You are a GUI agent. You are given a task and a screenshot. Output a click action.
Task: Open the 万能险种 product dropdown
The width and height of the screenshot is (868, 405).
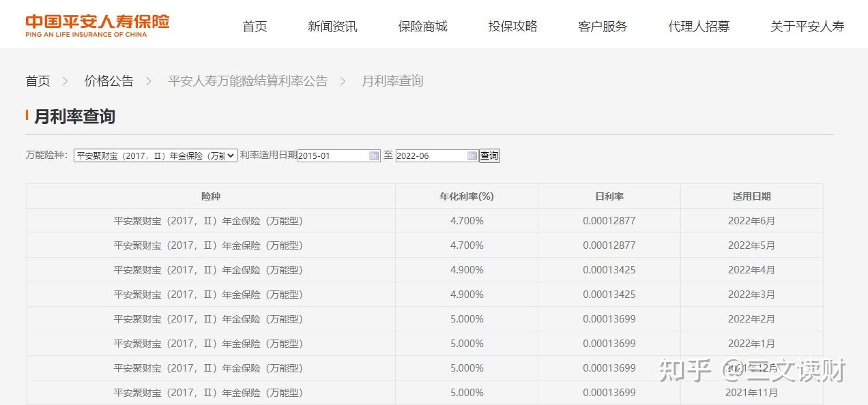click(156, 155)
